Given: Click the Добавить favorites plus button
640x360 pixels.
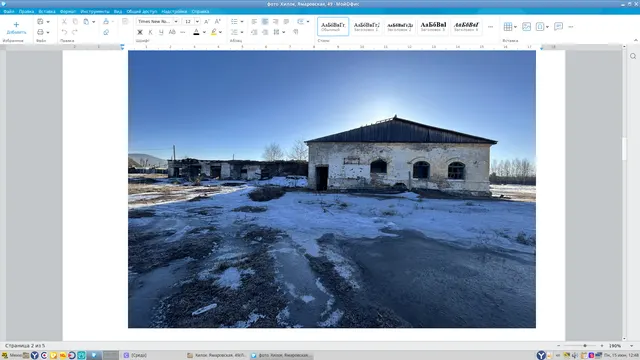Looking at the screenshot, I should [16, 27].
